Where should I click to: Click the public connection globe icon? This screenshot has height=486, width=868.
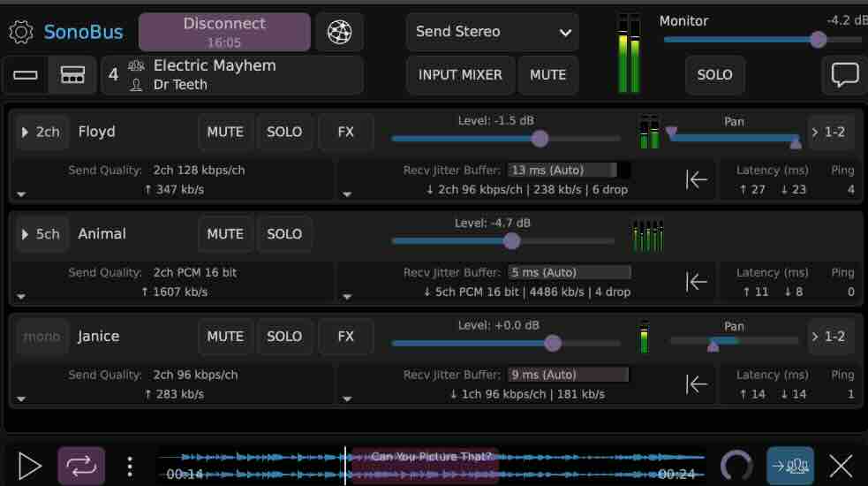pyautogui.click(x=339, y=32)
